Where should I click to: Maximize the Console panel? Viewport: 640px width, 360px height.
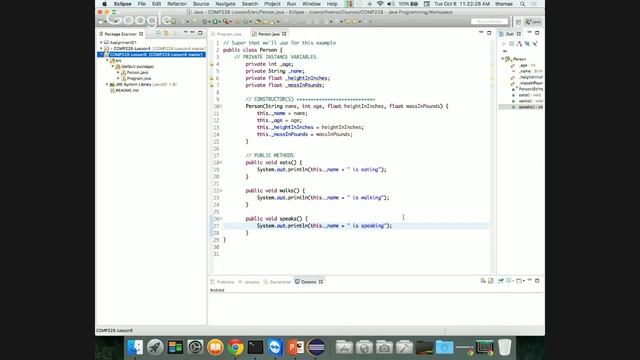tap(537, 281)
